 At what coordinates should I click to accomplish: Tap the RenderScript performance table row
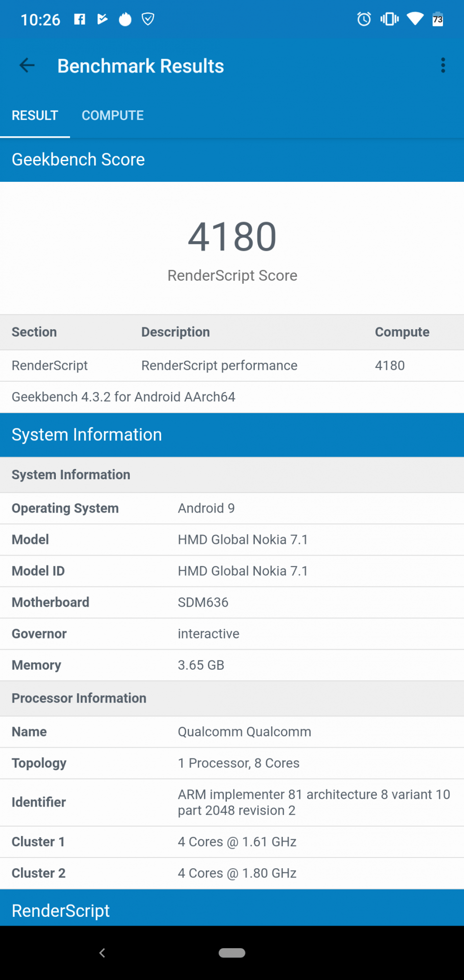pos(232,366)
